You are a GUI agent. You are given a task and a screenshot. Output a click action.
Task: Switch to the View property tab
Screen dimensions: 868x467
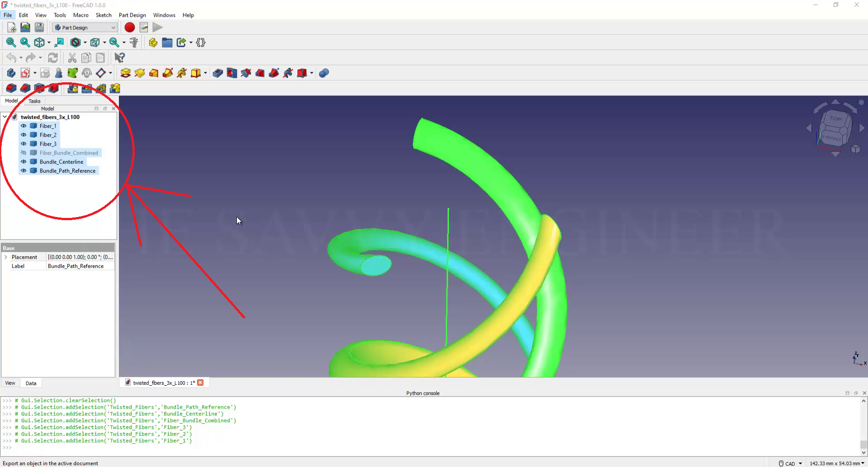[10, 383]
